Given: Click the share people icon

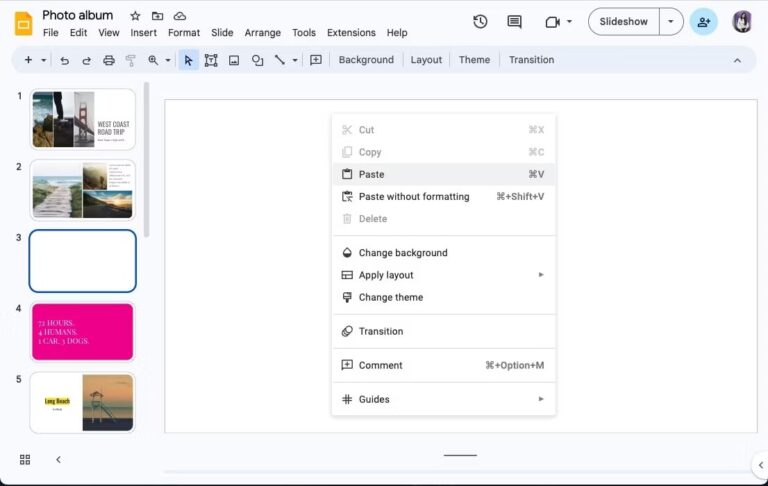Looking at the screenshot, I should pyautogui.click(x=704, y=22).
